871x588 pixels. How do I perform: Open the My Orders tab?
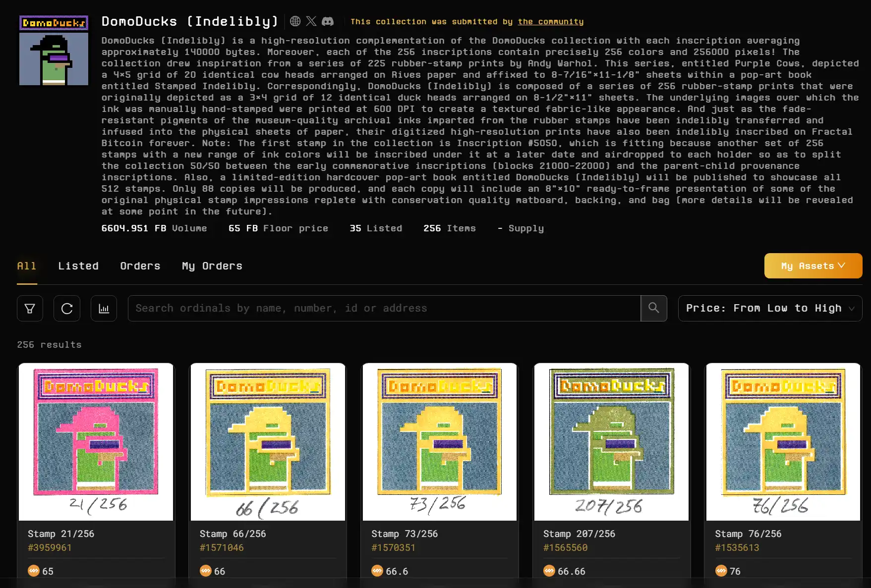pyautogui.click(x=212, y=266)
